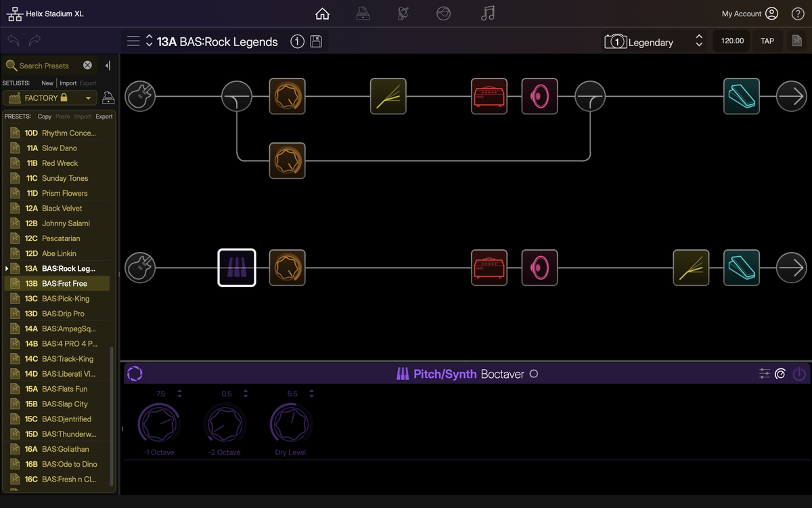The width and height of the screenshot is (812, 508).
Task: Open the Help question mark icon
Action: click(798, 14)
